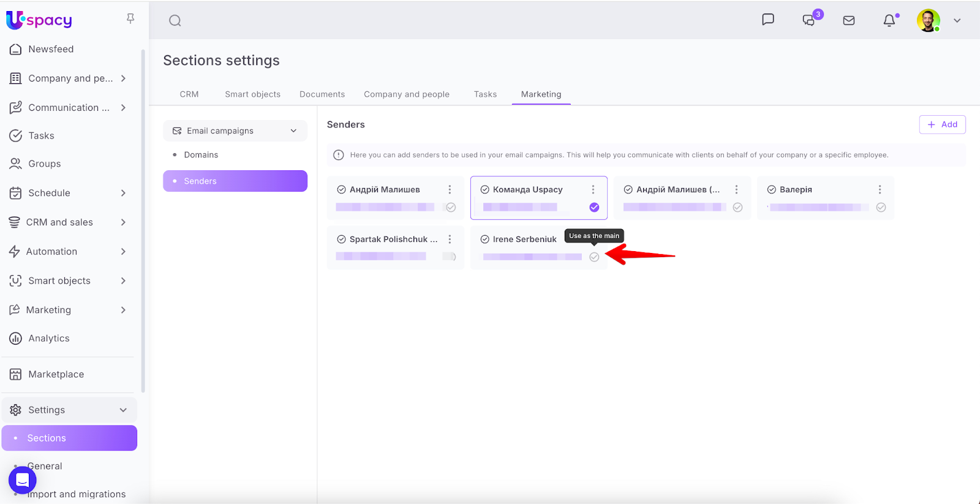Open Domains in Email campaigns

(x=201, y=155)
